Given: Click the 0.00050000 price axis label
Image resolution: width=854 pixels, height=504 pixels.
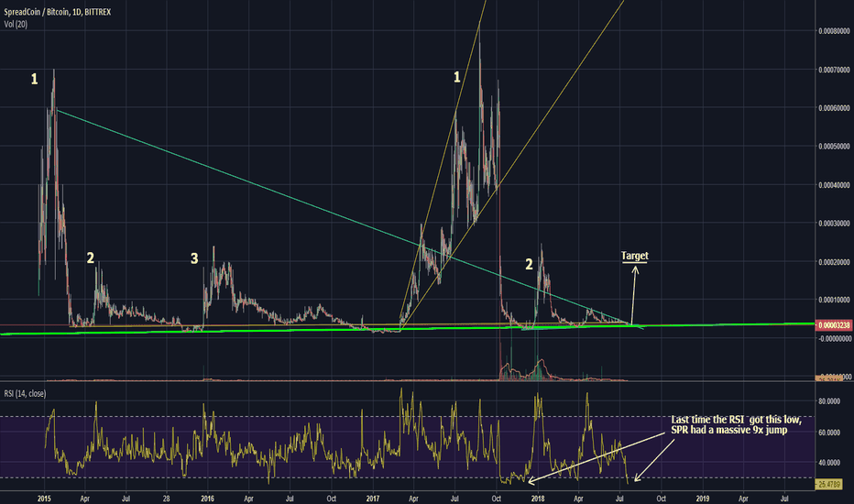Looking at the screenshot, I should [x=835, y=147].
